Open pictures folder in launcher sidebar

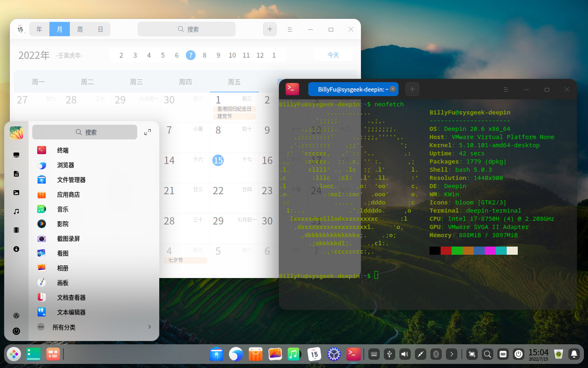coord(16,193)
